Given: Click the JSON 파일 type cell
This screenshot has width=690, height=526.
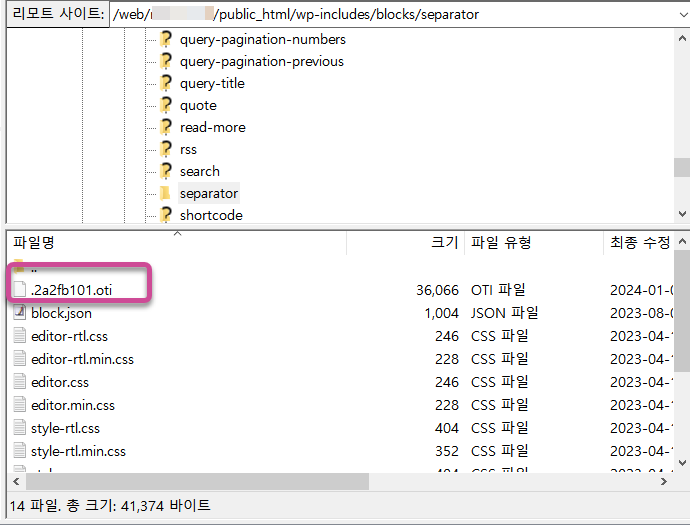Looking at the screenshot, I should point(504,313).
